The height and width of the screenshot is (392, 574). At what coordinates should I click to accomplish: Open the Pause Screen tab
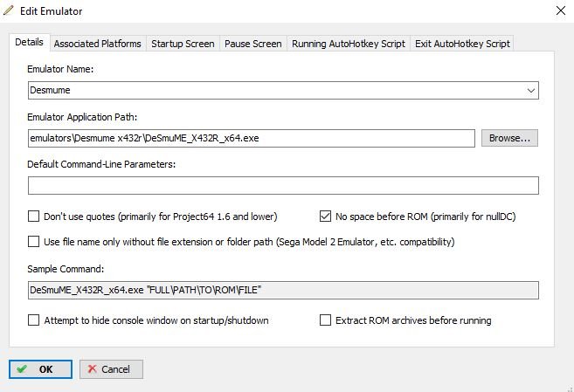click(x=253, y=44)
